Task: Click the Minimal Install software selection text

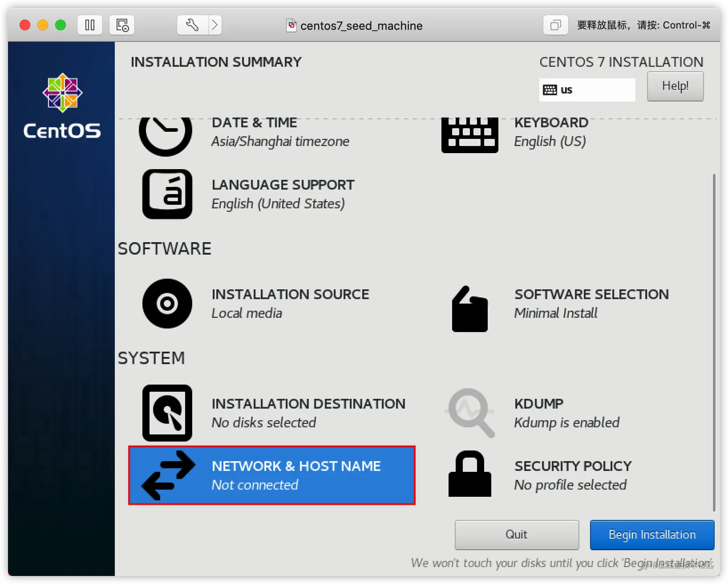Action: 556,313
